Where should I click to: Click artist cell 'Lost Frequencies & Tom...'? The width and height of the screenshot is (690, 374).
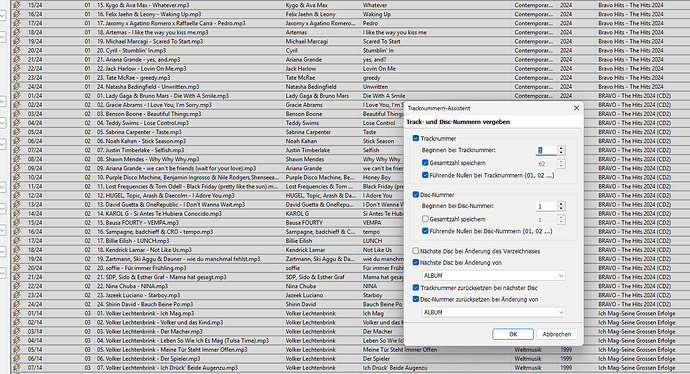pos(319,187)
